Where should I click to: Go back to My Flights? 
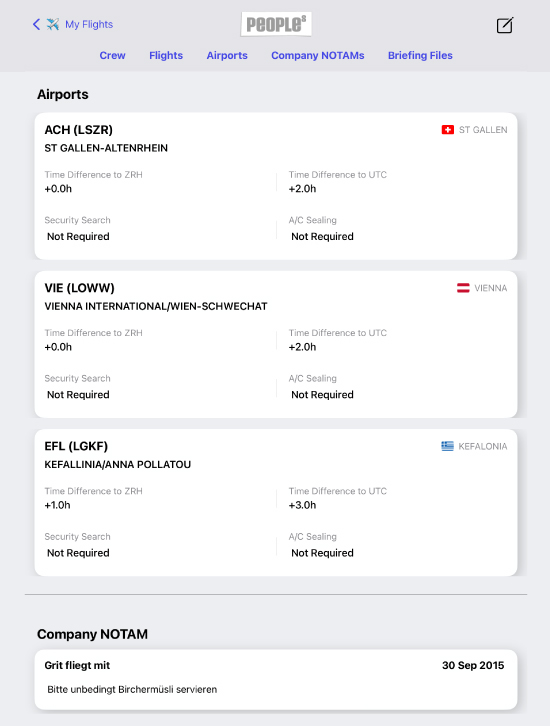coord(89,24)
